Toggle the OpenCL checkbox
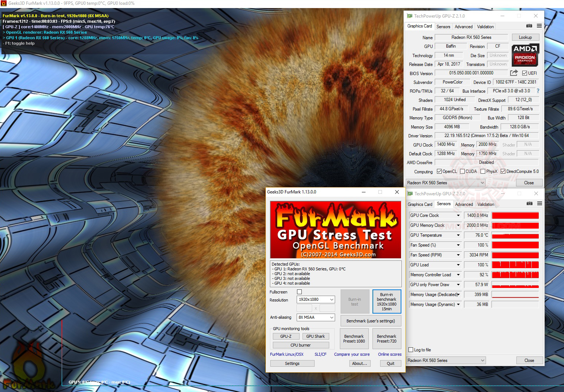 point(439,171)
